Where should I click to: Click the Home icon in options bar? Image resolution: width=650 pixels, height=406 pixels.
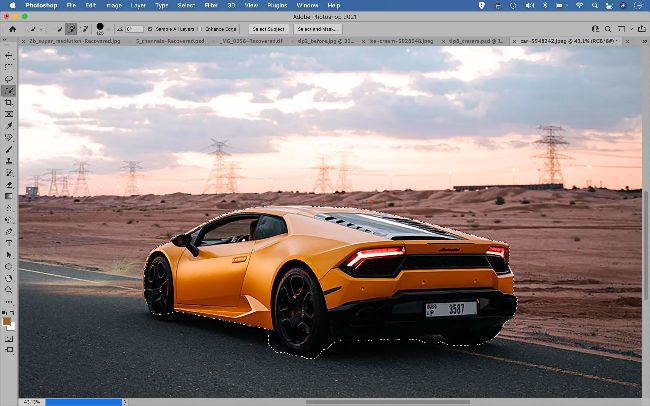tap(12, 29)
